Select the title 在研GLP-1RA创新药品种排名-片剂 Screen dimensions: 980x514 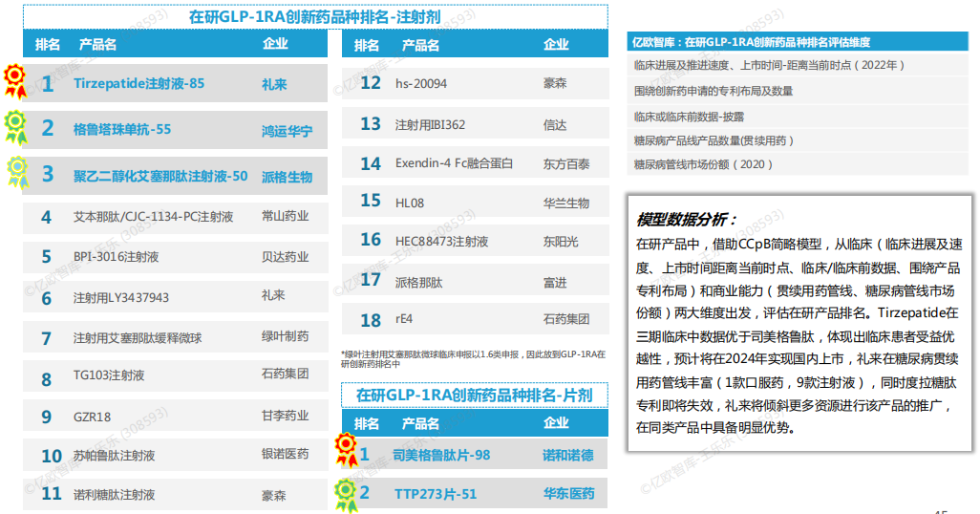[474, 396]
